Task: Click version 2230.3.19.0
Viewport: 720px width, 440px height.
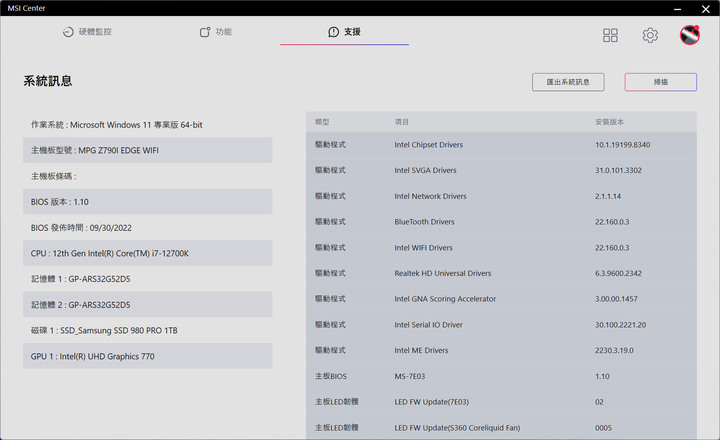Action: [x=614, y=350]
